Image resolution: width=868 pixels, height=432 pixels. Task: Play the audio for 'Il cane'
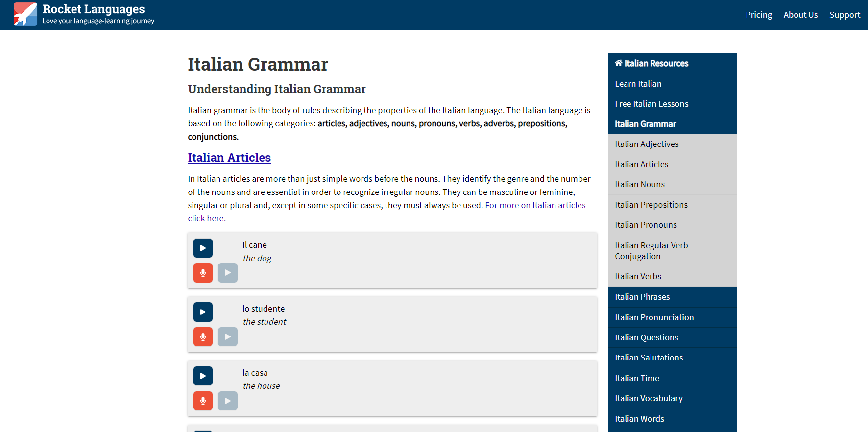coord(203,248)
